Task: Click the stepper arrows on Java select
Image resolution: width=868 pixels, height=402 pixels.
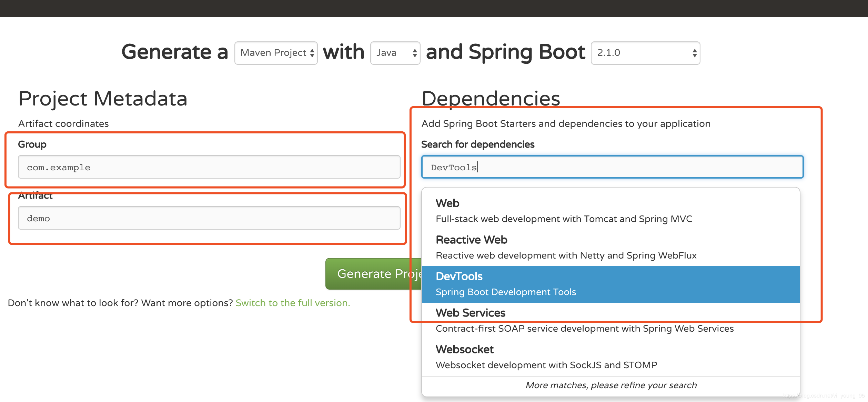Action: point(415,53)
